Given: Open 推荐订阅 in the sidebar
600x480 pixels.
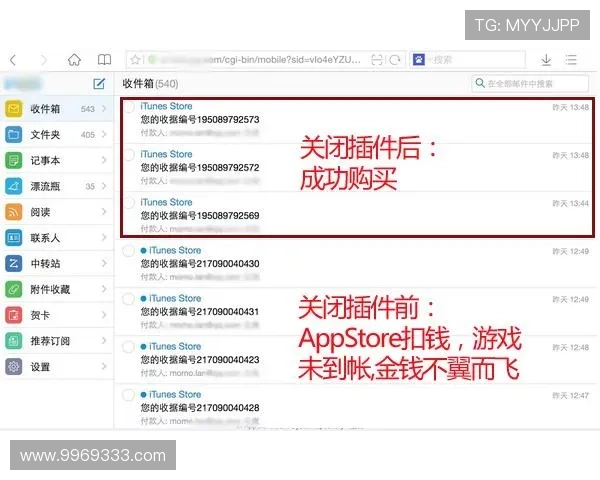Looking at the screenshot, I should point(57,341).
